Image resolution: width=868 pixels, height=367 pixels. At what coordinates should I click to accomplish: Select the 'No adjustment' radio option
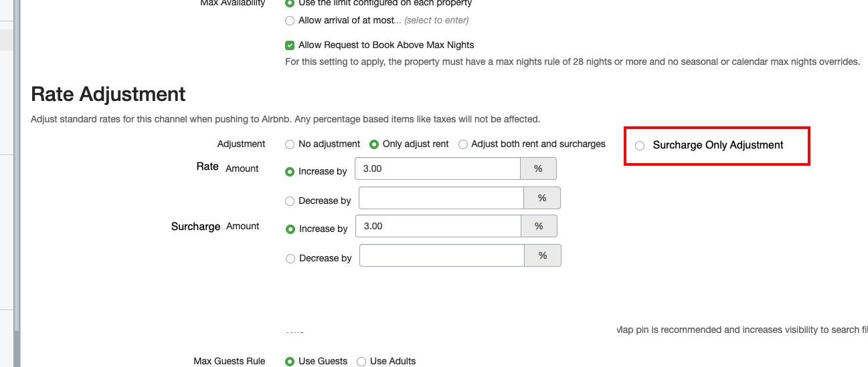click(x=290, y=144)
